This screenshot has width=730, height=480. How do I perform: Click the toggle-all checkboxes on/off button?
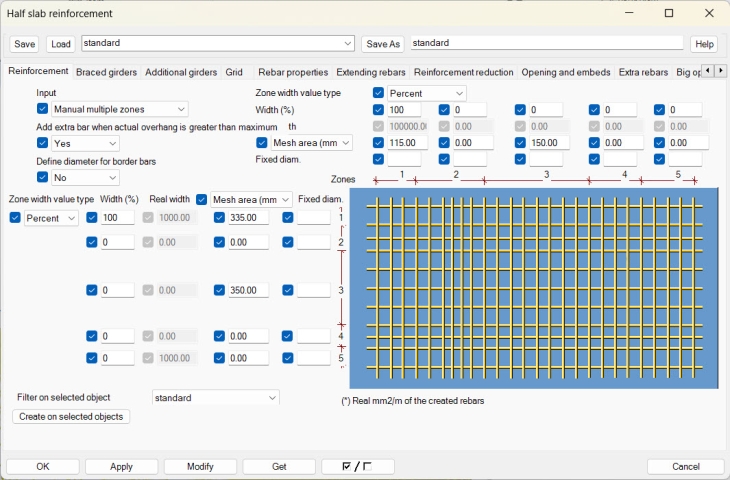(358, 467)
